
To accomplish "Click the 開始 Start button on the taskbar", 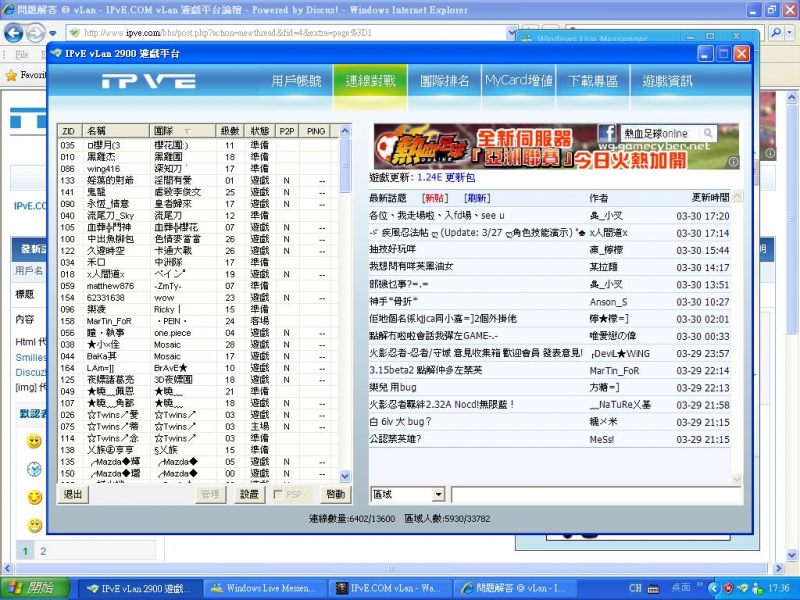I will pos(25,588).
